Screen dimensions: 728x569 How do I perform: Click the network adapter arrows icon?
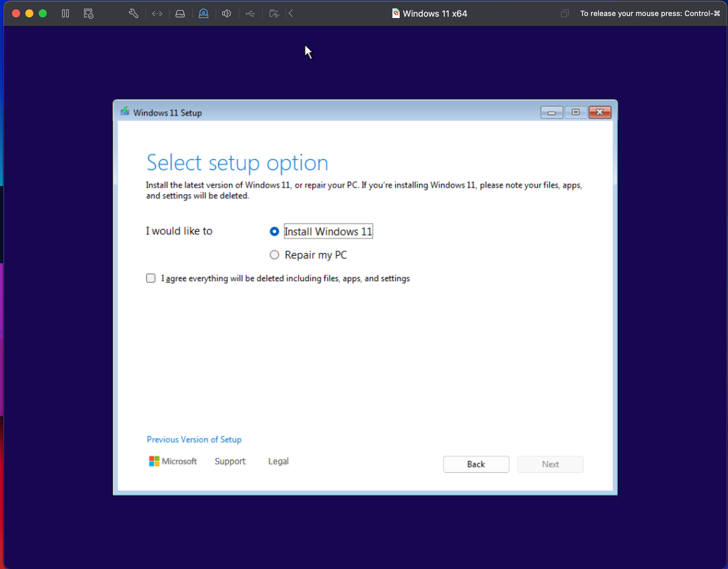[157, 13]
